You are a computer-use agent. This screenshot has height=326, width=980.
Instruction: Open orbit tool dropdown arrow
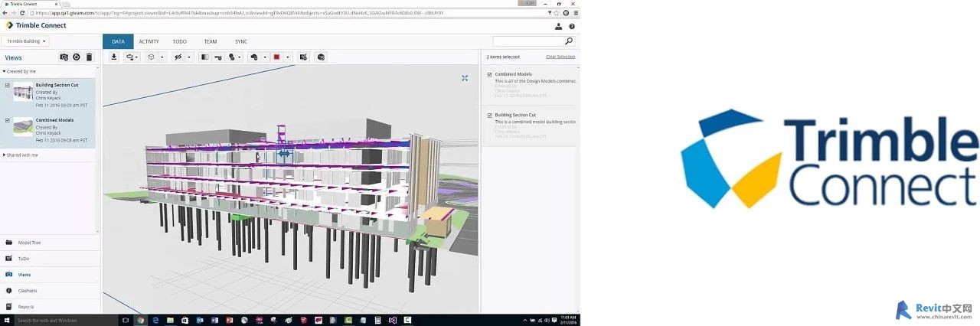click(136, 57)
